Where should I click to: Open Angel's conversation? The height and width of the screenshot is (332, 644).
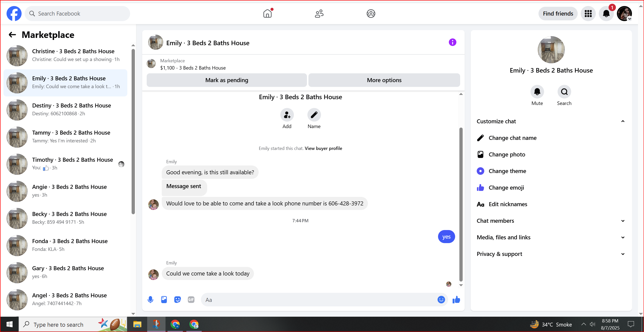[66, 300]
